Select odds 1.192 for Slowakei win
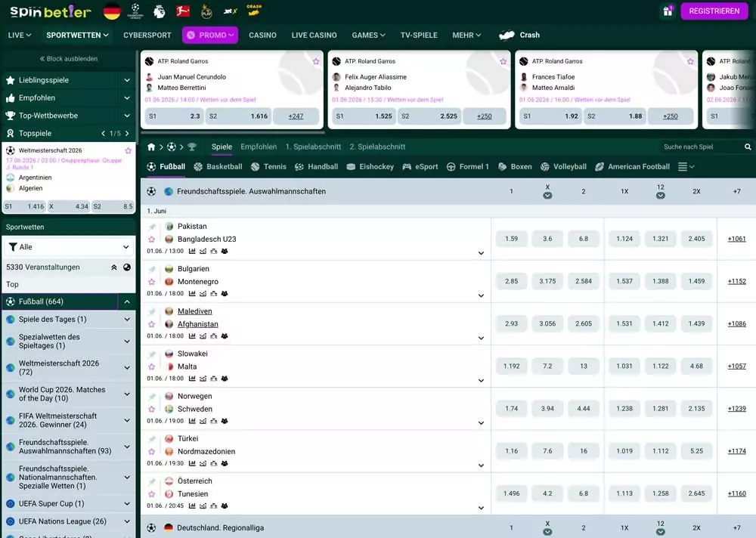 [512, 366]
